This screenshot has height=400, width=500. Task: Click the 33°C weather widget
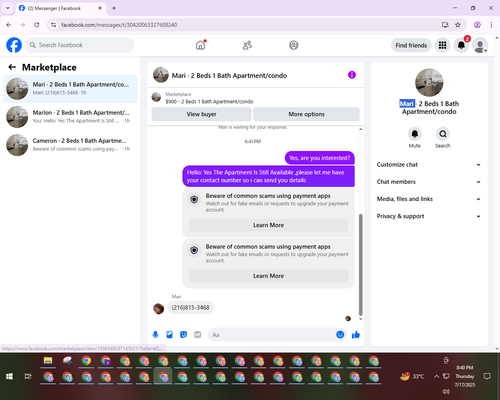tap(413, 376)
